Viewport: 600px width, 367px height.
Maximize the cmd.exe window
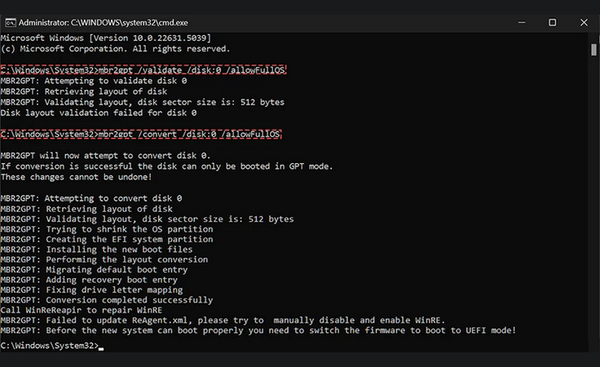point(552,23)
